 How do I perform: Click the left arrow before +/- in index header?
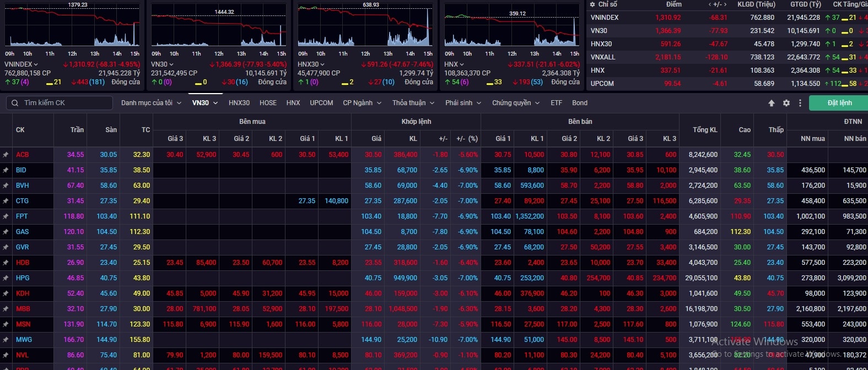coord(710,4)
